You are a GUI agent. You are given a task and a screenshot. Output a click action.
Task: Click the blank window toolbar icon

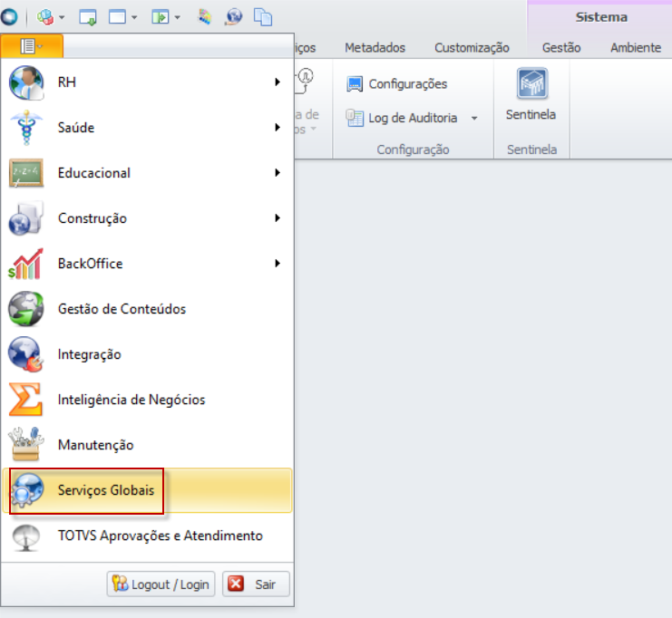[x=117, y=17]
